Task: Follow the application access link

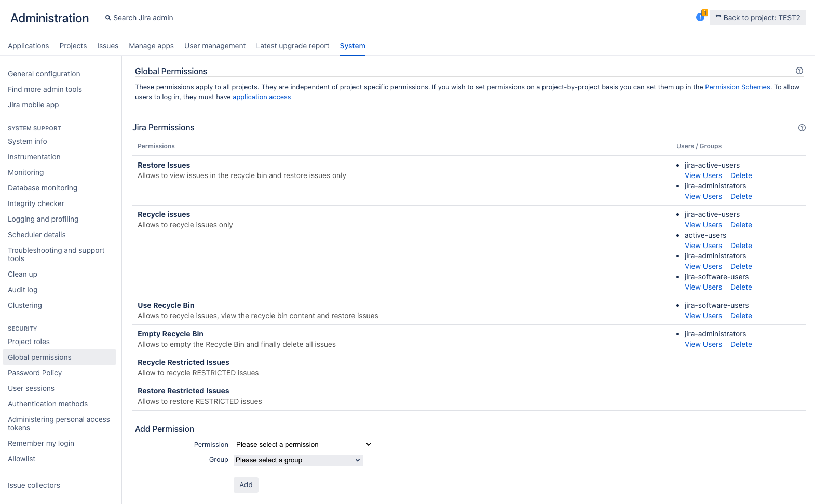Action: point(262,97)
